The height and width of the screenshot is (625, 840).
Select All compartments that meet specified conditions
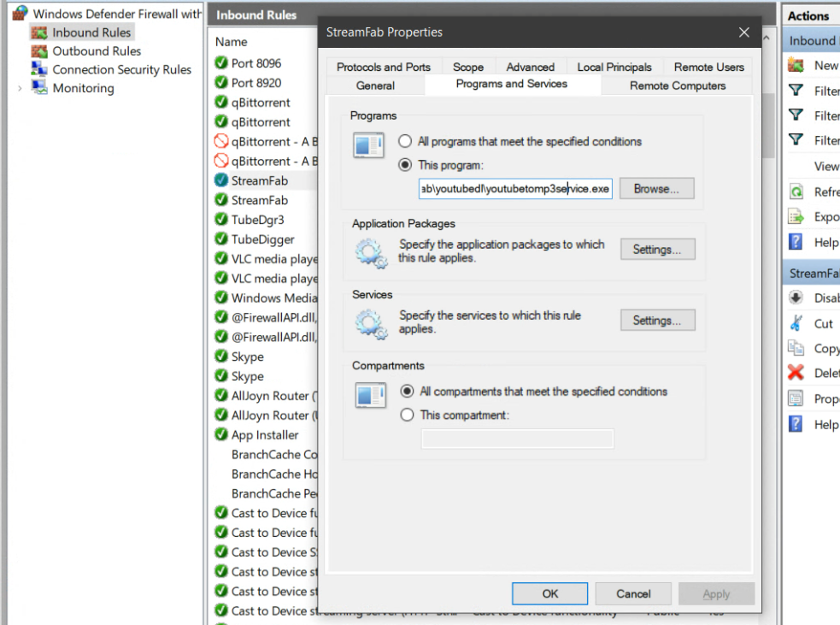tap(407, 392)
